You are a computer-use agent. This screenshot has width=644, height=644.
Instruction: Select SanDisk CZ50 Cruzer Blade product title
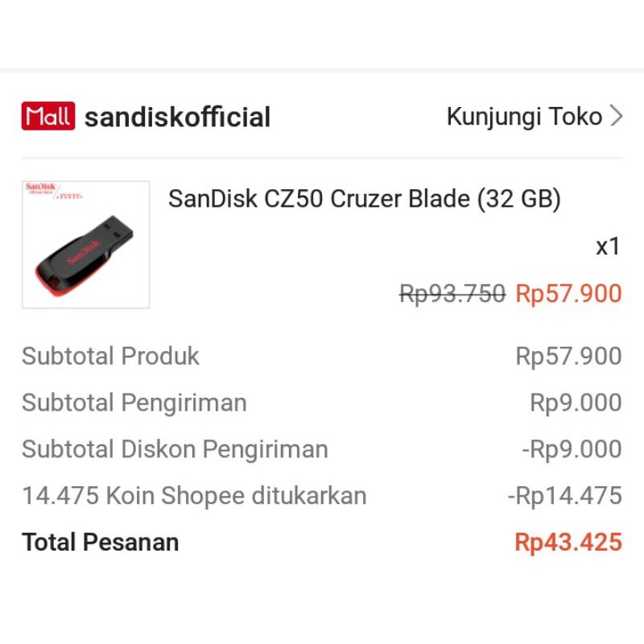click(364, 199)
